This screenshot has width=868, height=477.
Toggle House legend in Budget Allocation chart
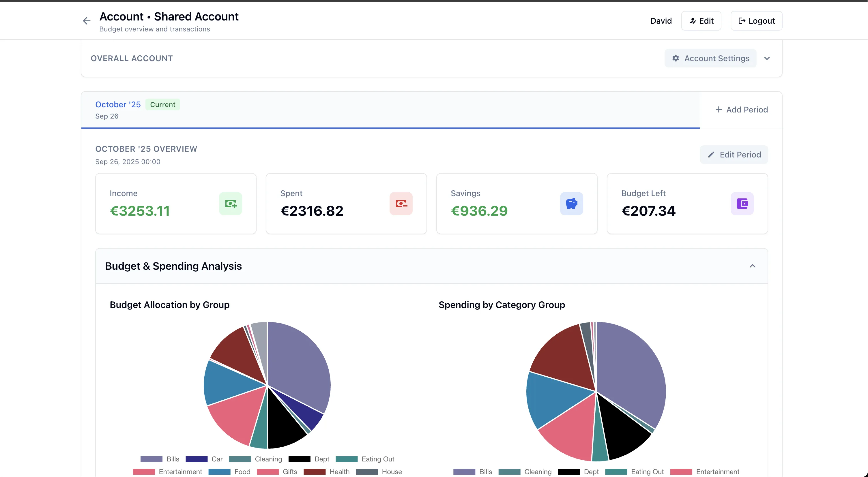[x=379, y=472]
